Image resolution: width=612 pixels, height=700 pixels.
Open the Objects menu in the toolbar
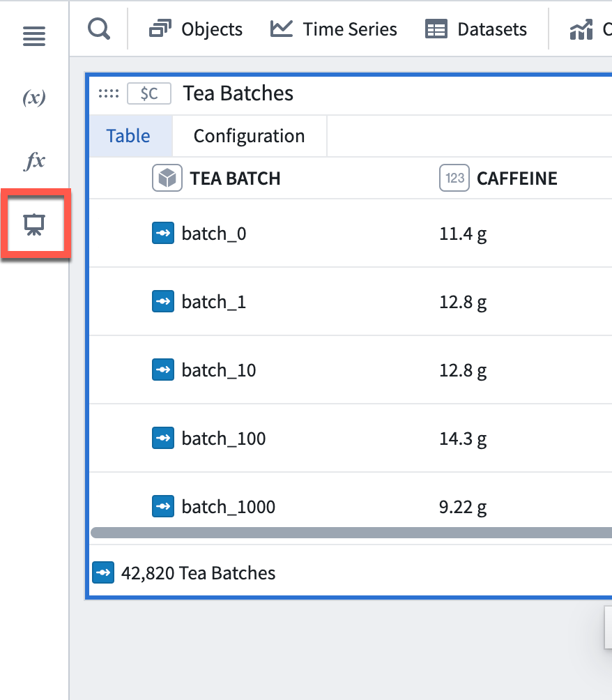point(195,29)
